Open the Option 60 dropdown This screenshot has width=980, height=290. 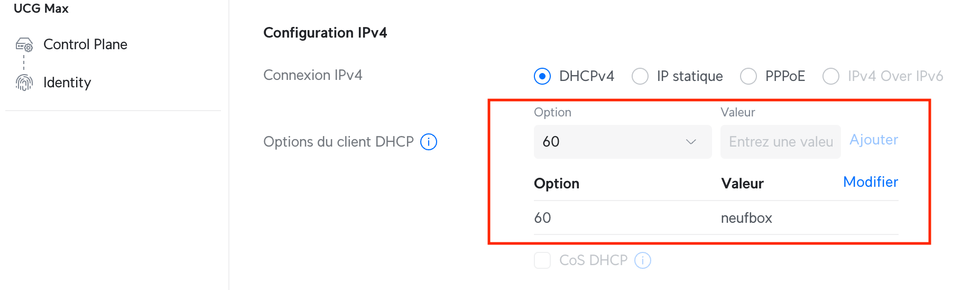622,142
